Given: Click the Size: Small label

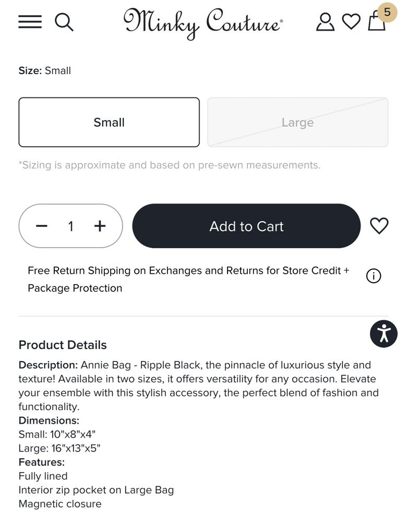Looking at the screenshot, I should 45,70.
